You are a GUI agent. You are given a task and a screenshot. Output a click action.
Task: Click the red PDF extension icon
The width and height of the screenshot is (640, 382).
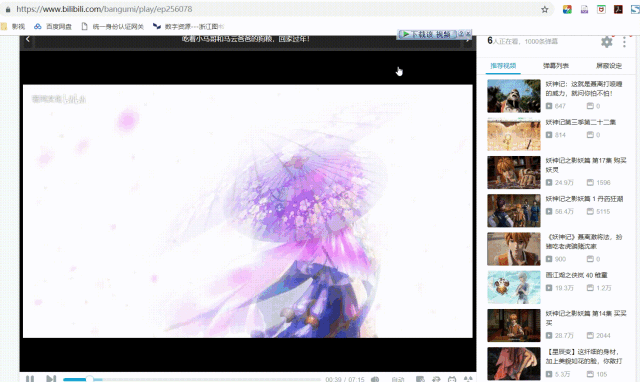coord(618,9)
